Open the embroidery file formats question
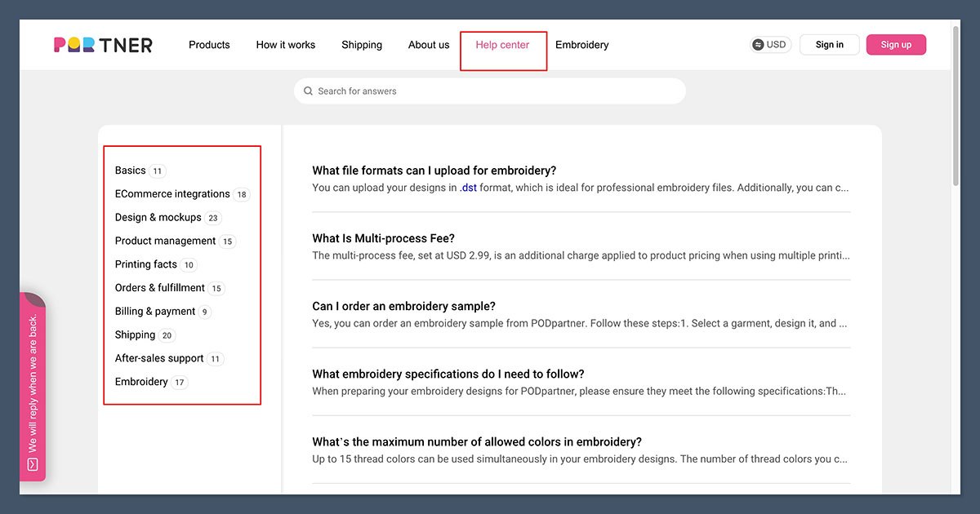Image resolution: width=980 pixels, height=514 pixels. [x=434, y=170]
